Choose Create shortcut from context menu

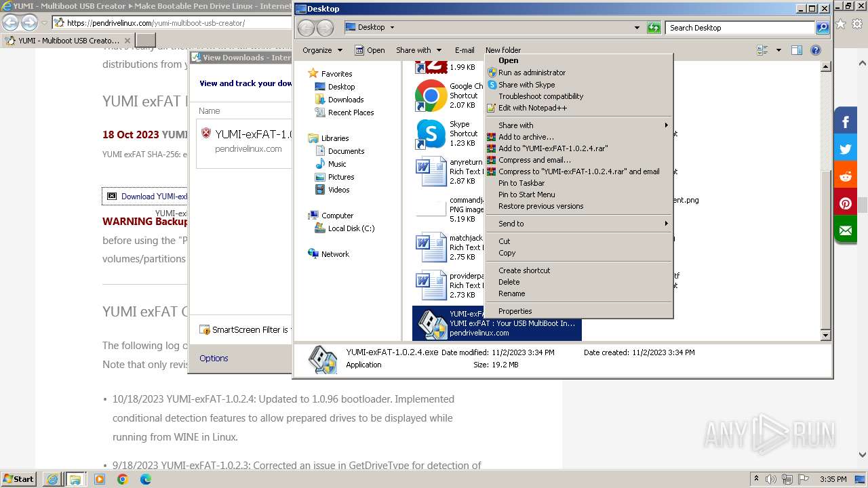coord(579,270)
